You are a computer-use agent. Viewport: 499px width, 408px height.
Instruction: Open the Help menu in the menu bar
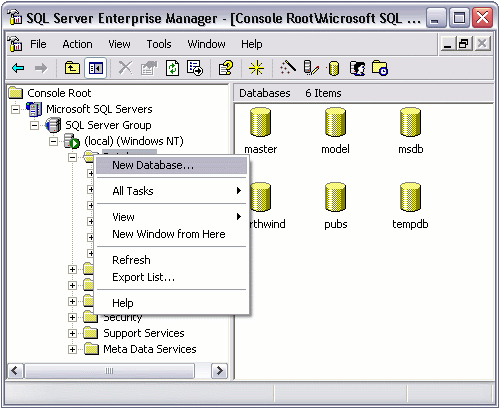point(252,44)
